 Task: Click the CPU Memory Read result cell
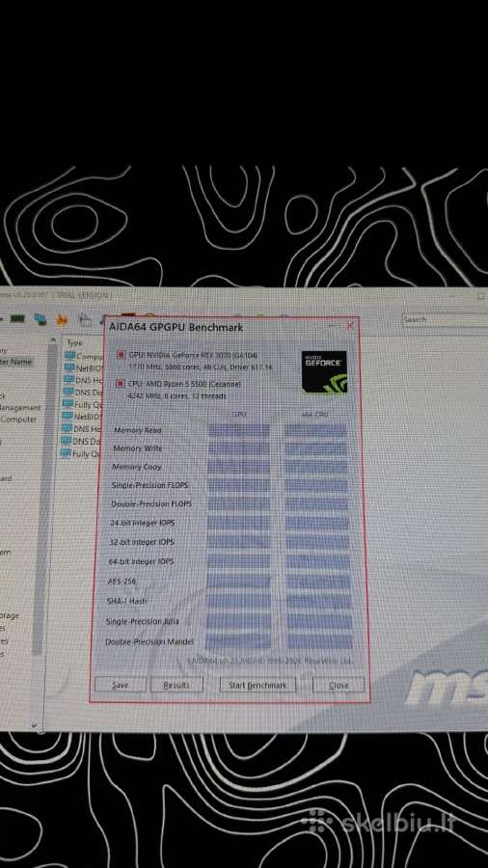[x=316, y=431]
